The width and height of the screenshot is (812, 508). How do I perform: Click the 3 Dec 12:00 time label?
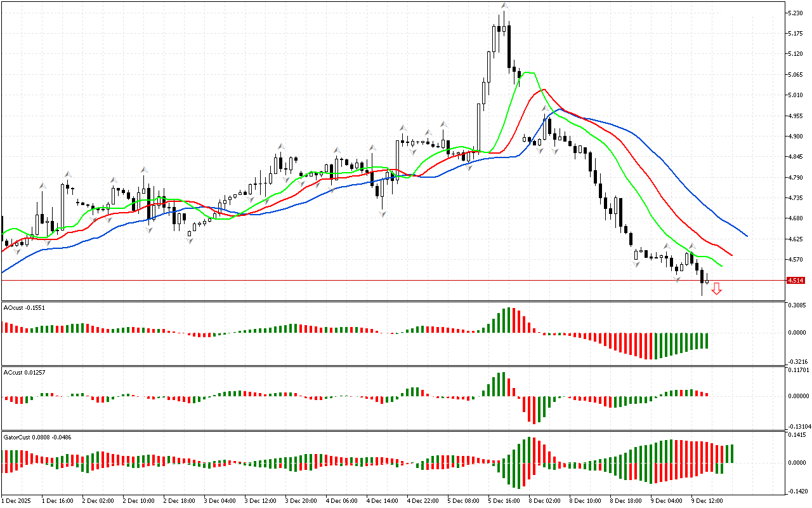pos(261,500)
